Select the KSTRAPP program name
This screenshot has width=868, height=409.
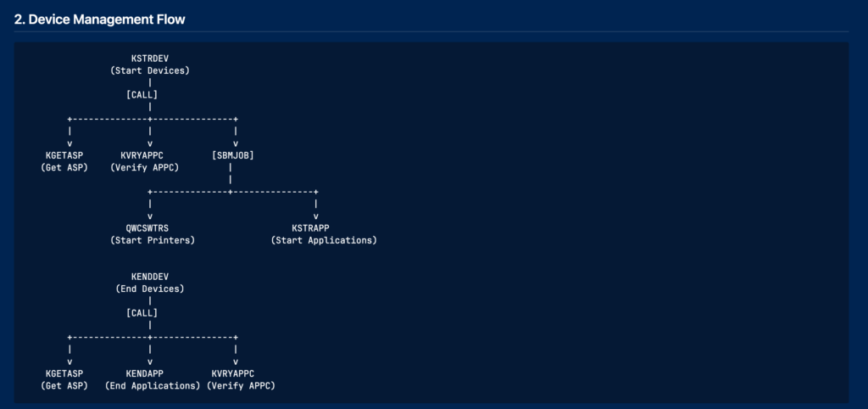[310, 228]
